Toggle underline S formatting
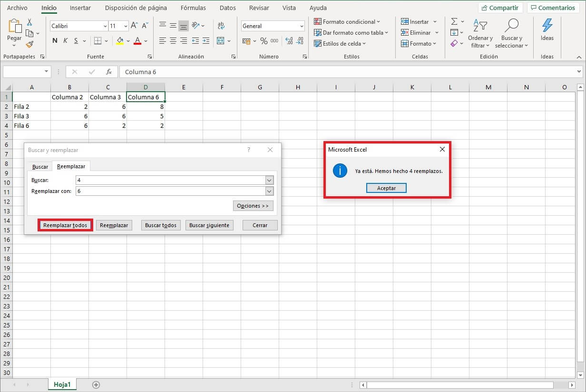The image size is (586, 392). point(76,41)
